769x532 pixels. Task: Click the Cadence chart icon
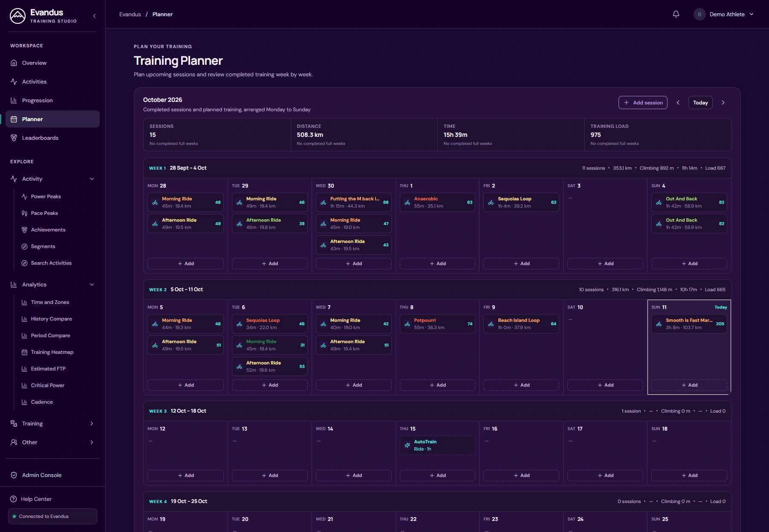tap(24, 402)
